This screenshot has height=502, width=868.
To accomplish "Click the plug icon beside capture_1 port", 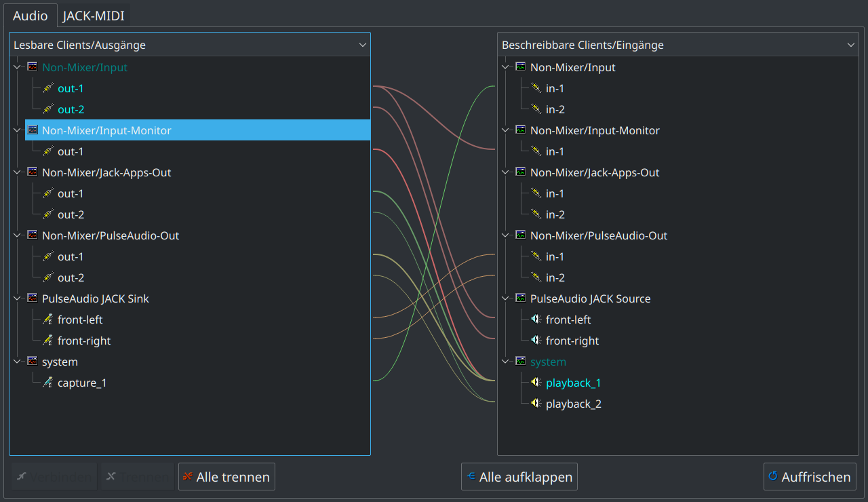I will tap(47, 383).
